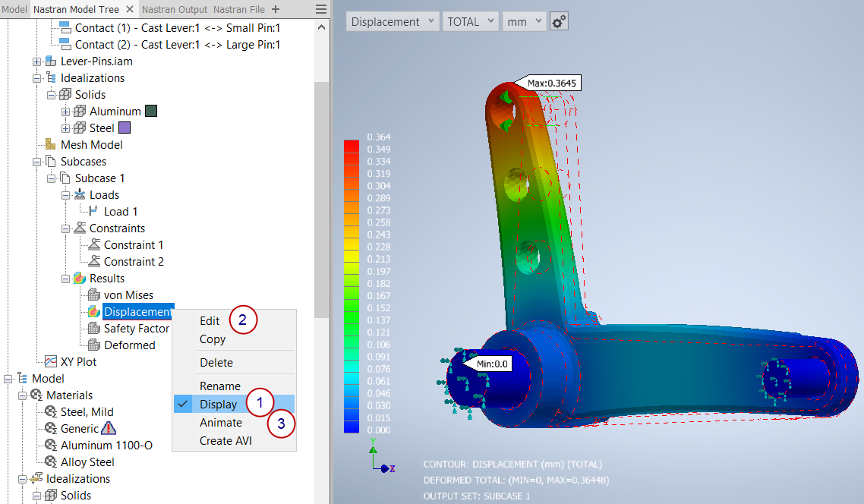Collapse the Loads node
864x504 pixels.
coord(65,195)
